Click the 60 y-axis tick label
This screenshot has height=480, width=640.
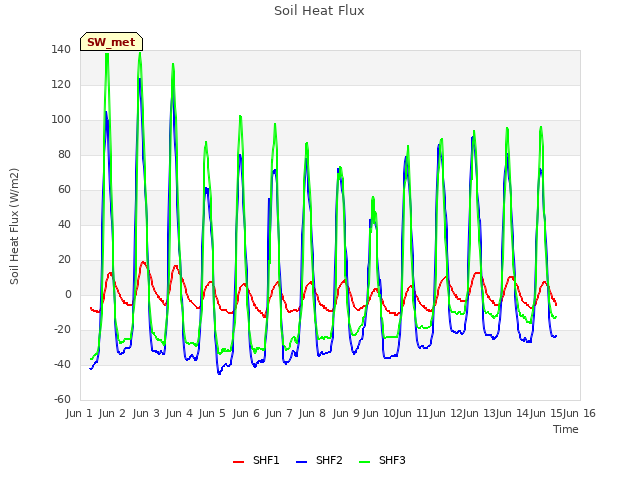click(x=64, y=190)
